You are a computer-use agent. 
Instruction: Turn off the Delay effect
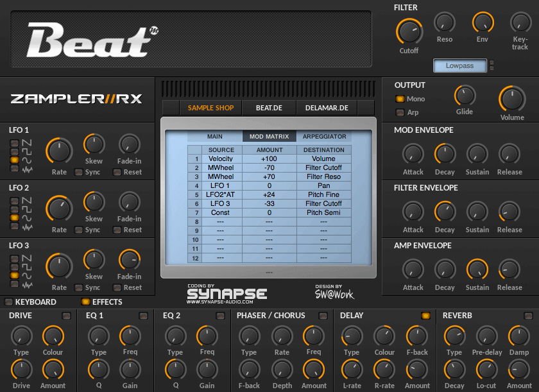pos(425,316)
